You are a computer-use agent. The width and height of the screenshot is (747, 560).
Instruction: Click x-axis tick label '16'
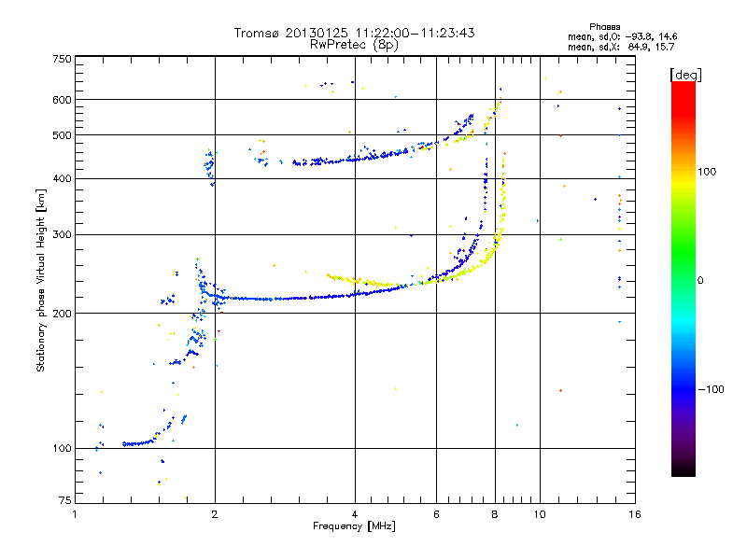(635, 514)
